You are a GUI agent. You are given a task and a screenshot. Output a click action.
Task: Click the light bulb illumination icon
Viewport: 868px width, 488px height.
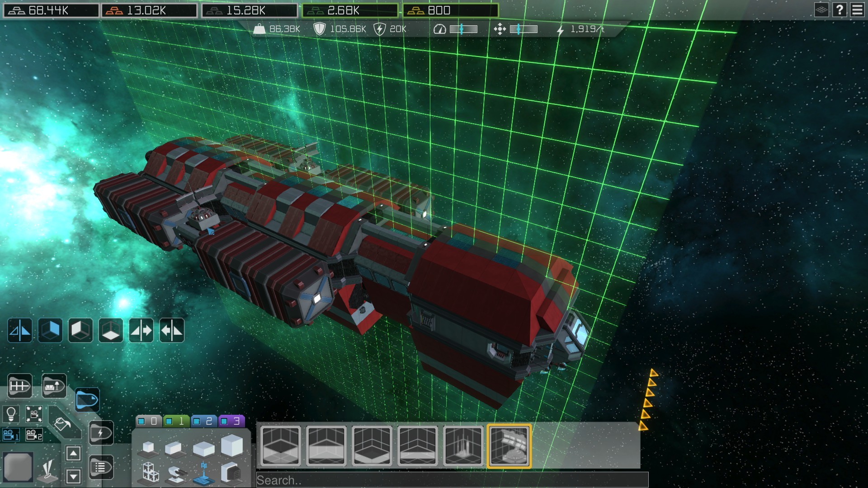(10, 414)
